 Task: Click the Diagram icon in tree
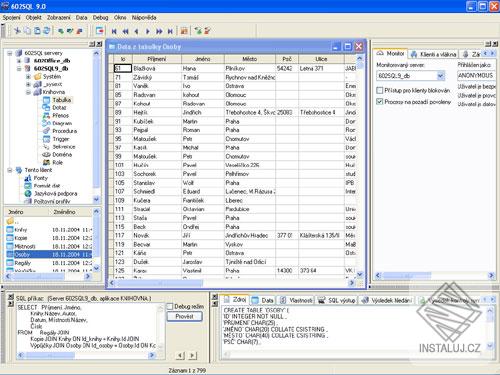(46, 123)
